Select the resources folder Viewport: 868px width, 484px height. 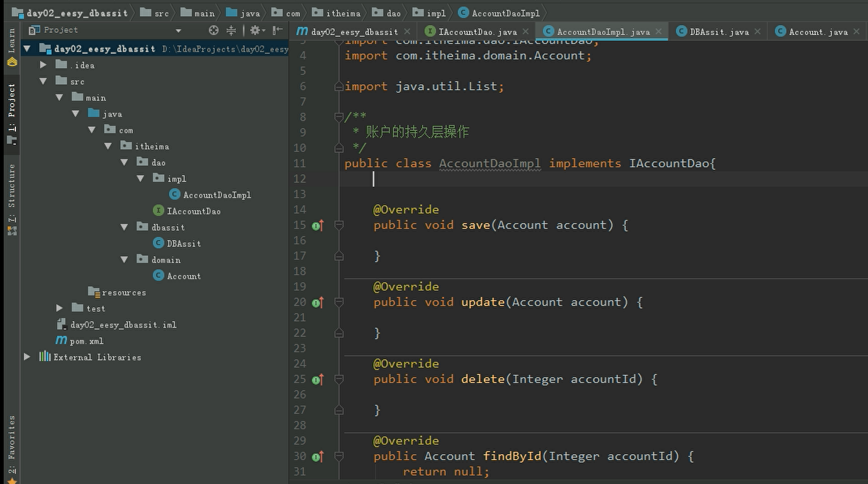(117, 292)
